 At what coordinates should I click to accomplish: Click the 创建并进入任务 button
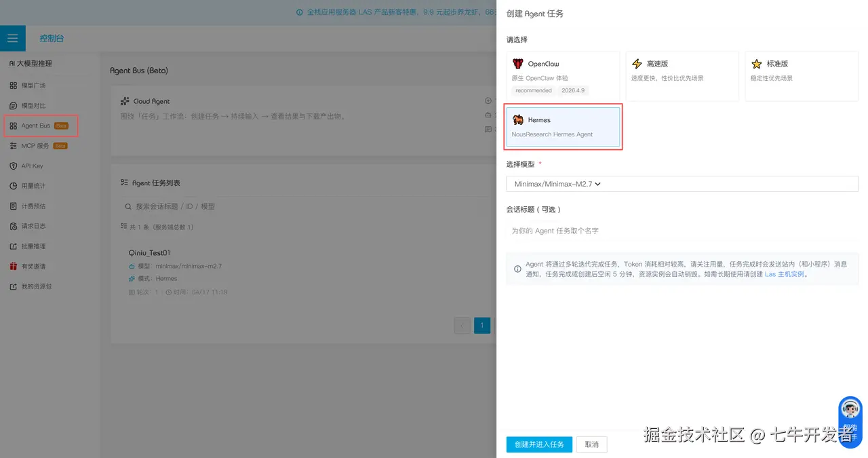538,444
